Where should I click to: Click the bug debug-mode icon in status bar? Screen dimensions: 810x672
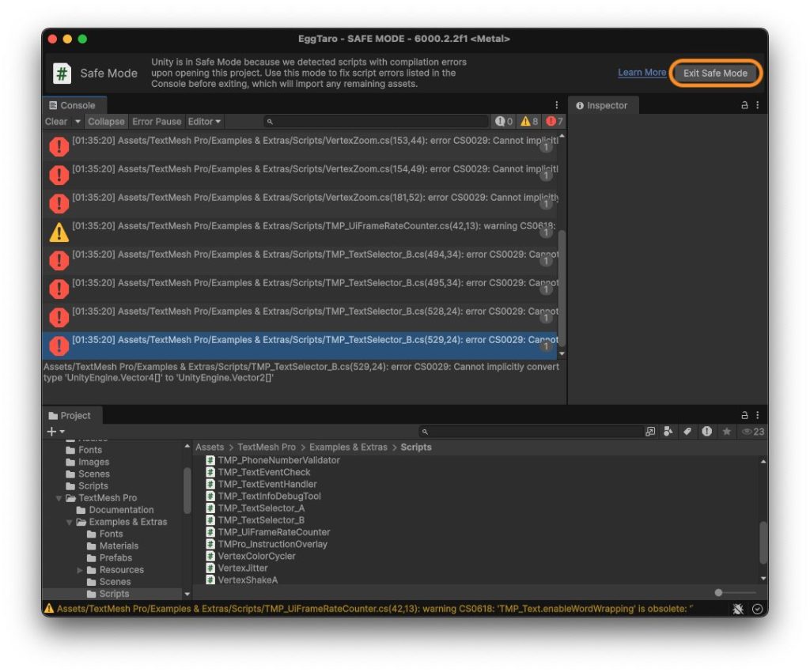(x=738, y=609)
